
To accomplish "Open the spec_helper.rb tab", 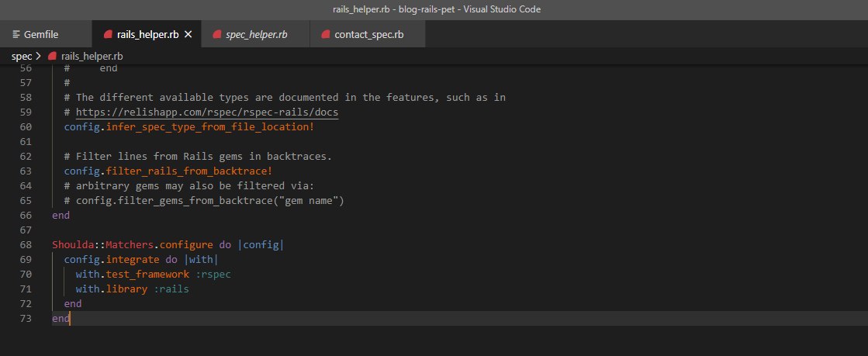I will point(256,34).
